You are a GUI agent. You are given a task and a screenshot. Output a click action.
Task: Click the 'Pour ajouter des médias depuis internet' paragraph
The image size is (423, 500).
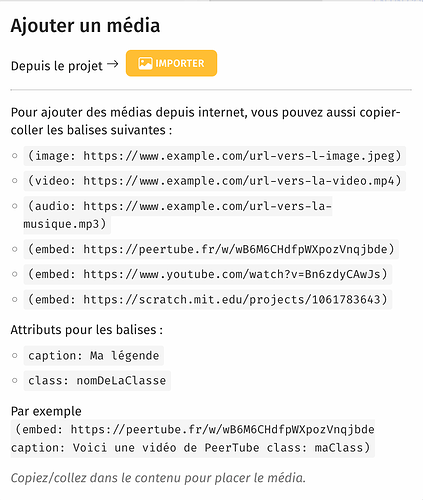click(205, 121)
